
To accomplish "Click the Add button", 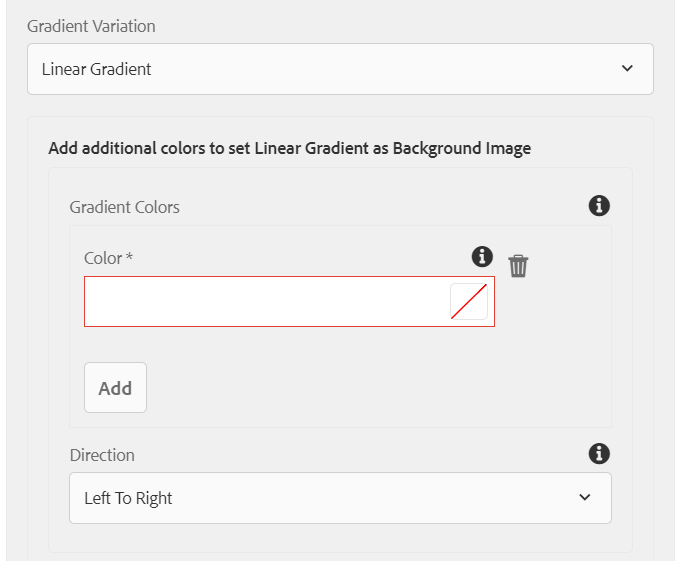I will (116, 388).
